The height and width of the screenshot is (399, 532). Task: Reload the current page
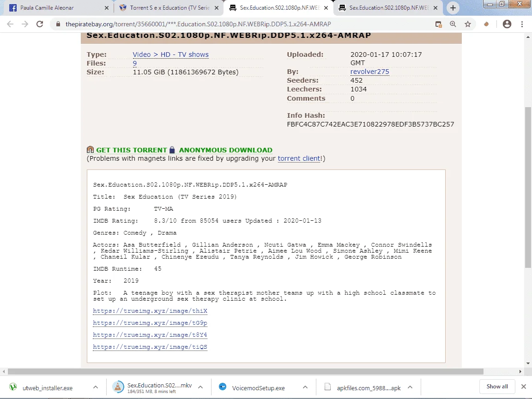[40, 24]
